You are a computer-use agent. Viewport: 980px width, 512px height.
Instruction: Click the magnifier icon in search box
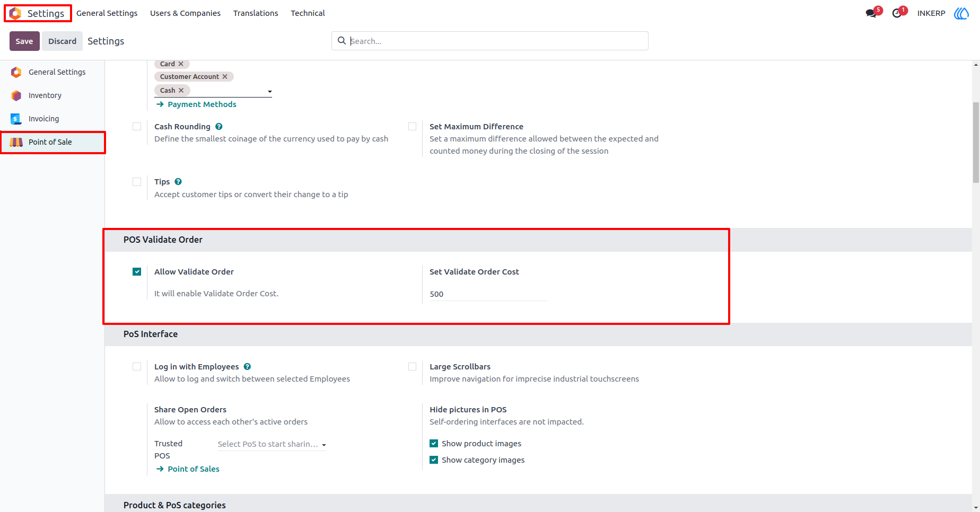click(342, 41)
